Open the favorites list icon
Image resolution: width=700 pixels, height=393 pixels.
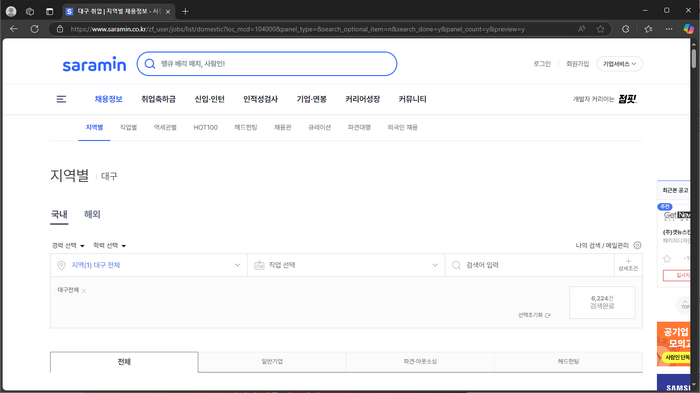[648, 29]
